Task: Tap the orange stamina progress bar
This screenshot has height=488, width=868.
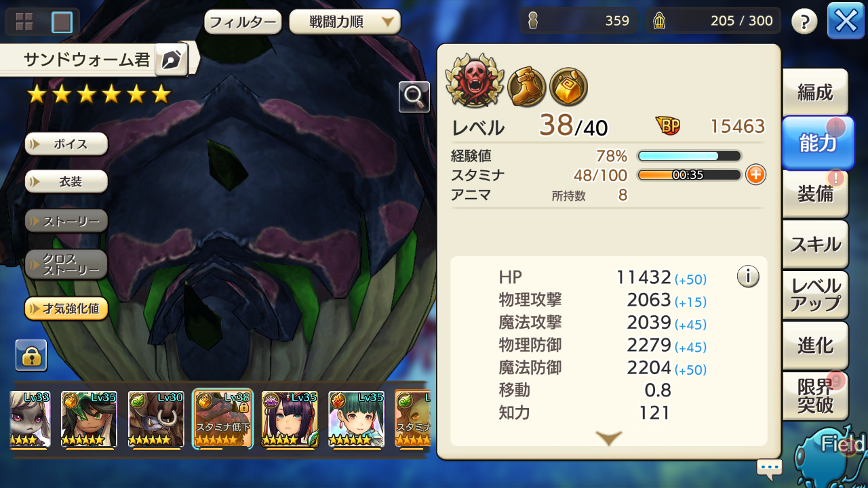Action: (x=689, y=175)
